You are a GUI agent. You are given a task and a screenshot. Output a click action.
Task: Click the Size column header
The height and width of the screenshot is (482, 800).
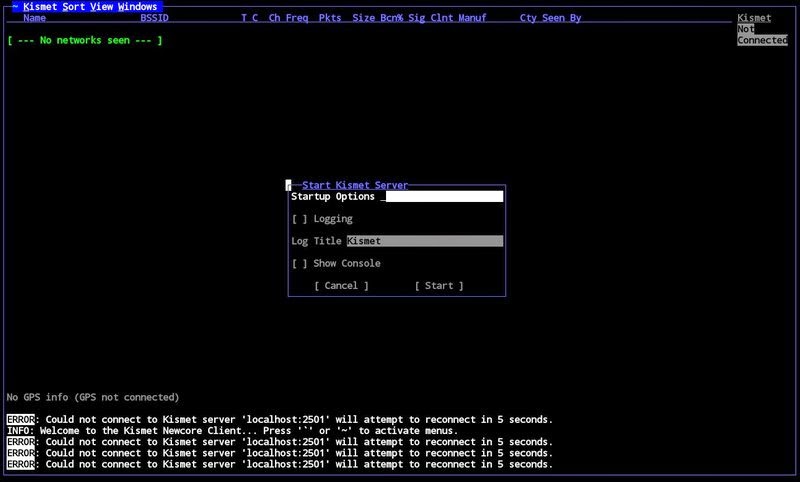(x=364, y=18)
